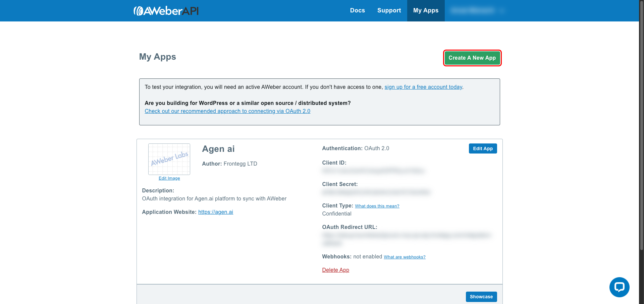
Task: Click the 'Authentication: OAuth 2.0' text
Action: (356, 148)
